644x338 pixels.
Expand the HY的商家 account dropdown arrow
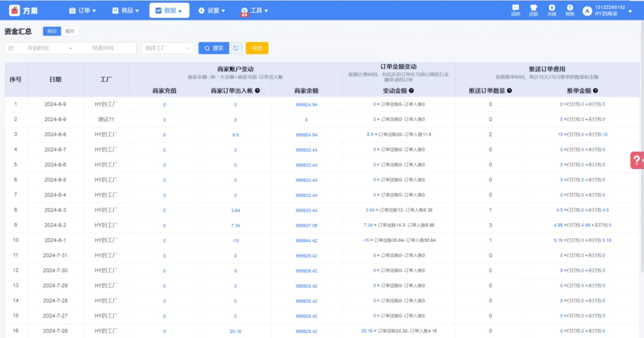pos(630,11)
